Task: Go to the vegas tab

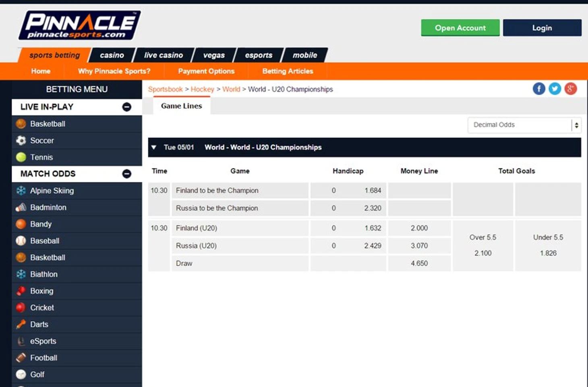Action: [214, 55]
